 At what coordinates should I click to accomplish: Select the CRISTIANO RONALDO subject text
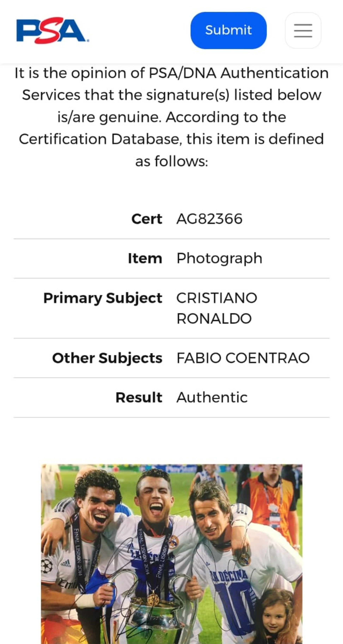coord(216,308)
